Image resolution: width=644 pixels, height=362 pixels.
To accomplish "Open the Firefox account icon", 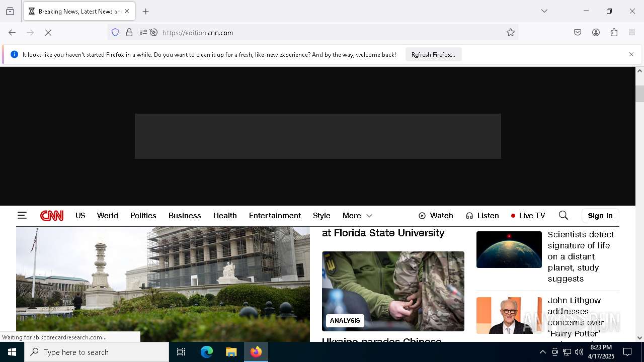I will pos(596,33).
